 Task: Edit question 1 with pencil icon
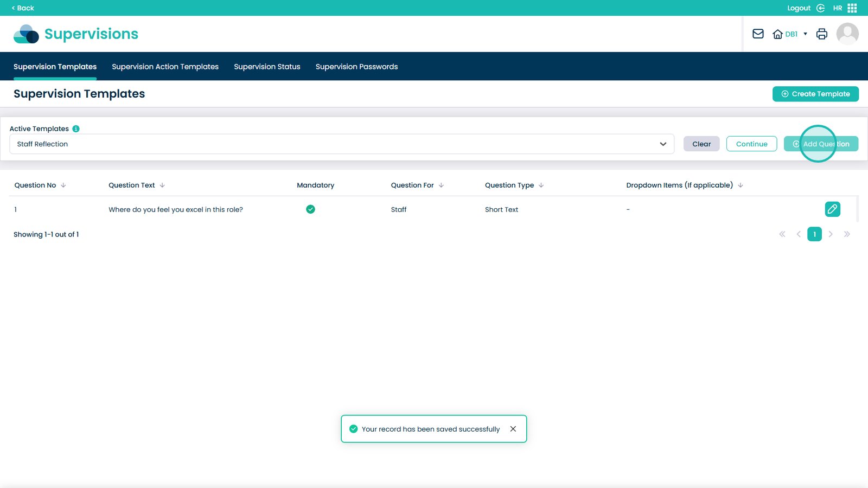[832, 209]
